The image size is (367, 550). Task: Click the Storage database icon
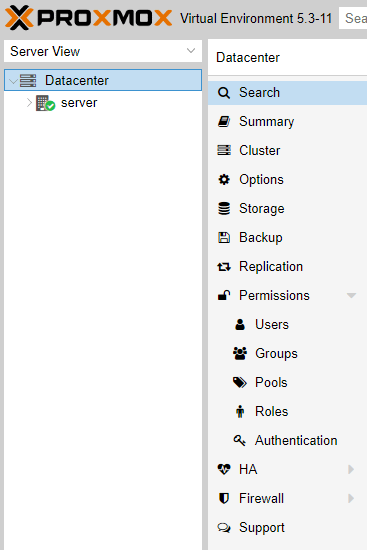(224, 208)
